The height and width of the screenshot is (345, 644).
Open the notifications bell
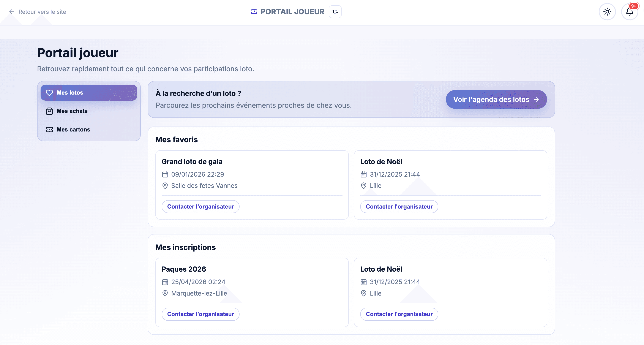(x=629, y=12)
